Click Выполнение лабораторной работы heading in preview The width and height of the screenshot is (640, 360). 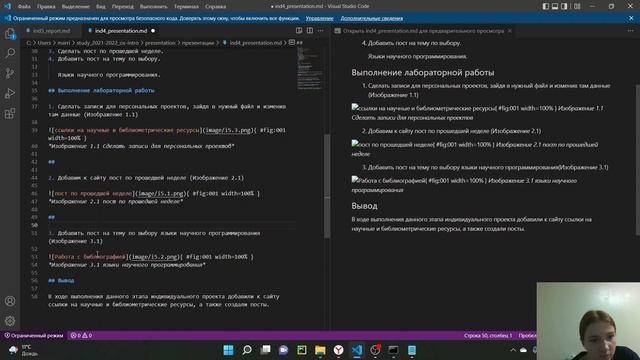pos(423,73)
